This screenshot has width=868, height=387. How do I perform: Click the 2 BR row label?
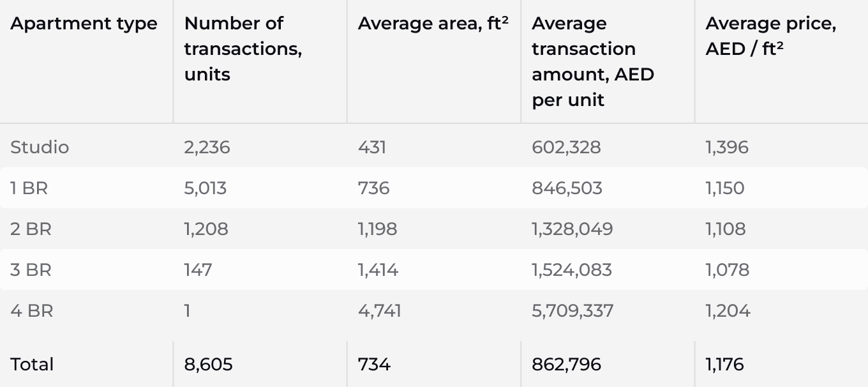click(31, 229)
